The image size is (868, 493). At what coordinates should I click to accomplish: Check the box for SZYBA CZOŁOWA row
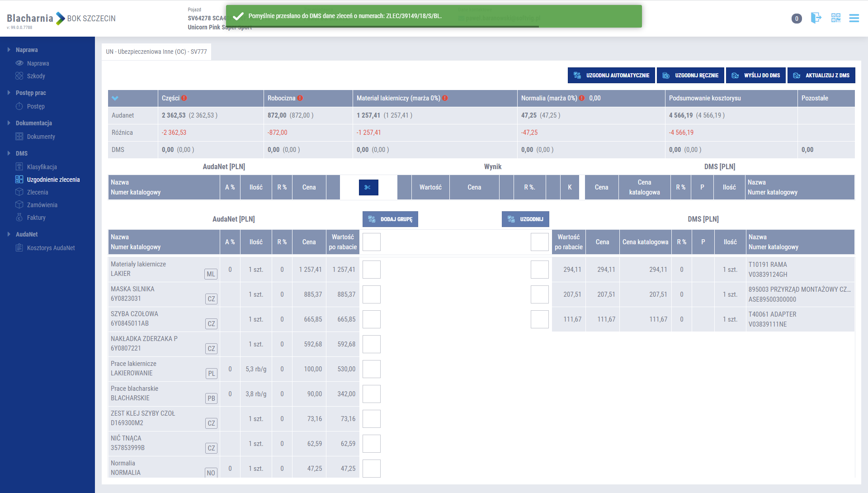coord(371,319)
